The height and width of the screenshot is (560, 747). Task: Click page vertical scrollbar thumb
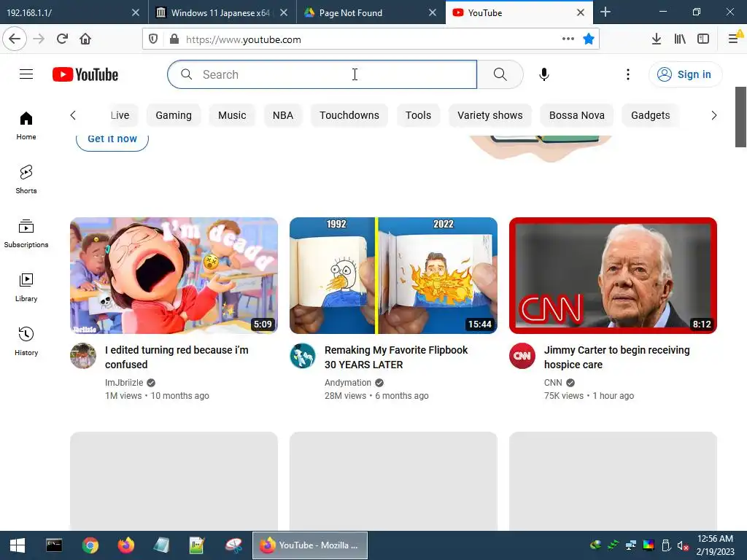click(x=741, y=117)
